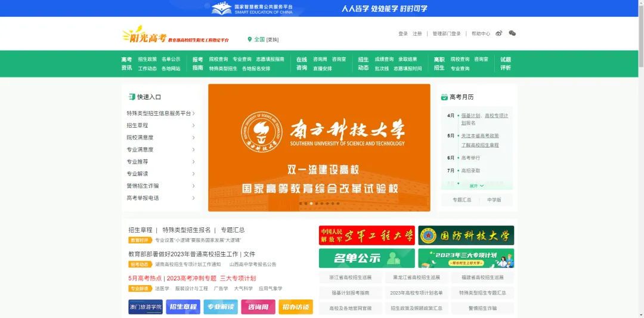Screen dimensions: 644x318
Task: Open the 名单公示 green banner
Action: click(x=367, y=258)
